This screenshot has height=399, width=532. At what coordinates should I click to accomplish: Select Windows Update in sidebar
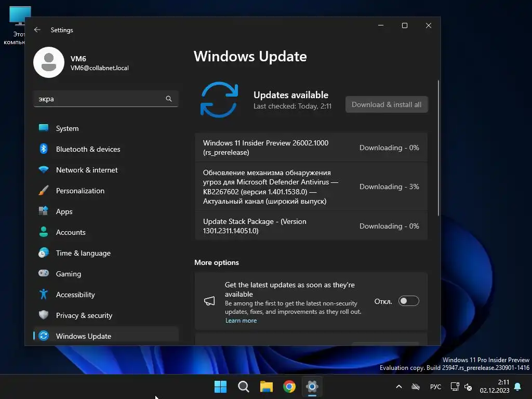[x=106, y=336]
